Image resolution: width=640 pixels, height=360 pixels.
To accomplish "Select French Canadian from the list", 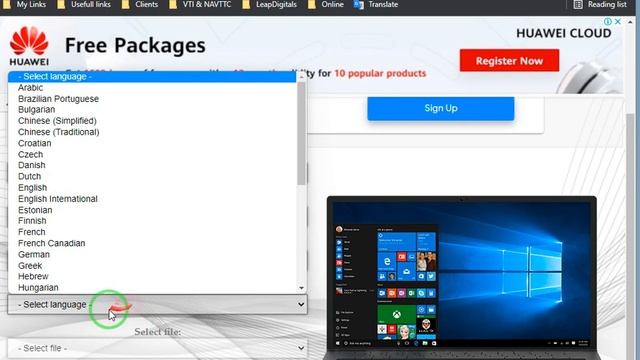I will click(x=152, y=243).
